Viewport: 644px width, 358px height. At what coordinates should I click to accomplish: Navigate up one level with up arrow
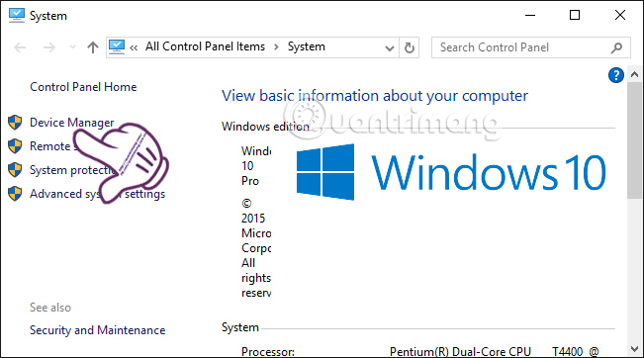[93, 47]
